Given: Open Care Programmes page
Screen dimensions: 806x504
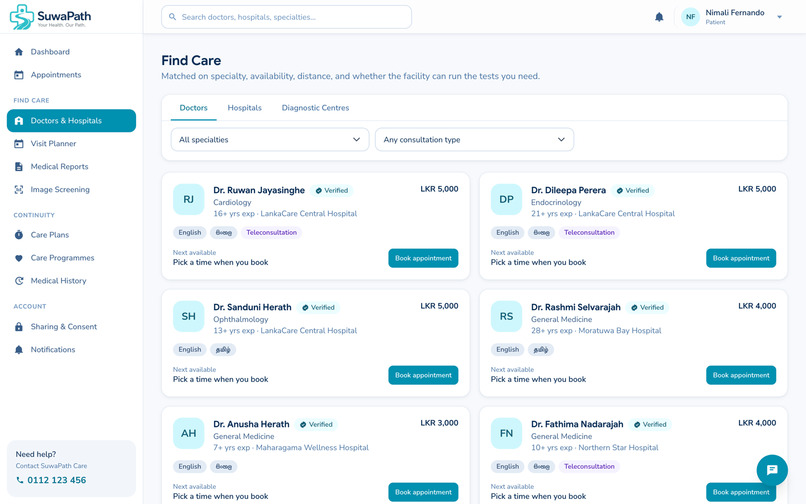Looking at the screenshot, I should (x=71, y=258).
